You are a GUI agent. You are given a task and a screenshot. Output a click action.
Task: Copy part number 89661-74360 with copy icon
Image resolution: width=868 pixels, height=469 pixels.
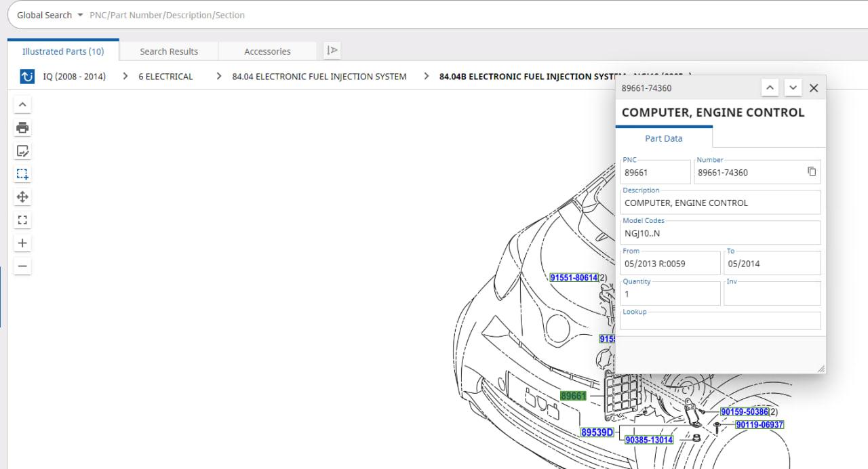[812, 171]
